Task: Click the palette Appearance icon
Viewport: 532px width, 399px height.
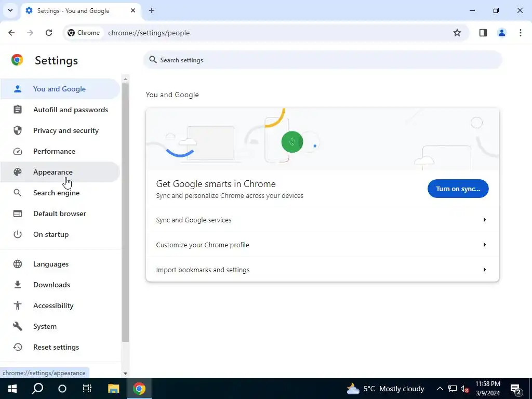Action: 17,172
